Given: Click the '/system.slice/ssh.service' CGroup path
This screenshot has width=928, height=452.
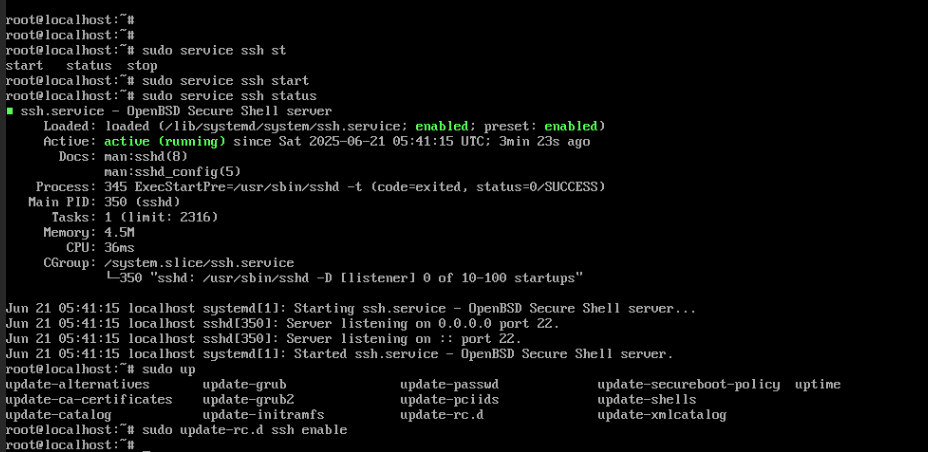Looking at the screenshot, I should pos(199,263).
